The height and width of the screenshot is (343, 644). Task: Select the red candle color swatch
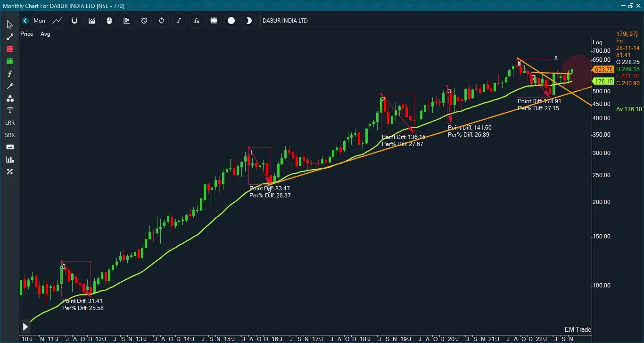coord(9,49)
